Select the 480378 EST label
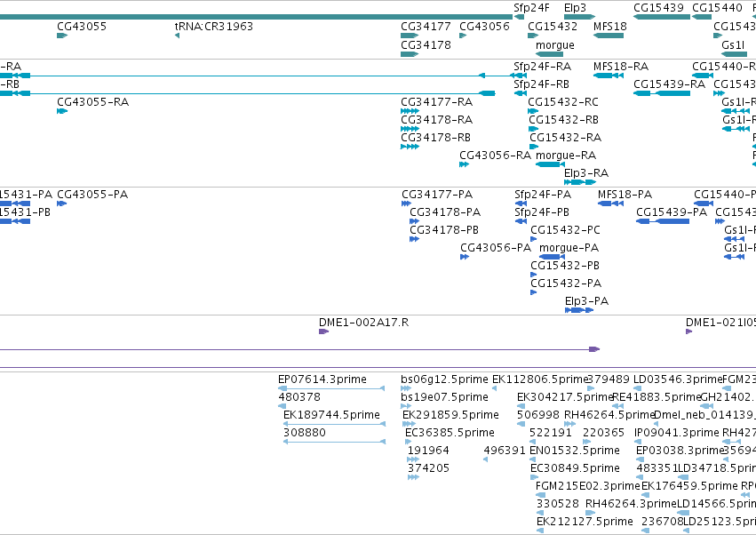This screenshot has height=535, width=756. (299, 397)
